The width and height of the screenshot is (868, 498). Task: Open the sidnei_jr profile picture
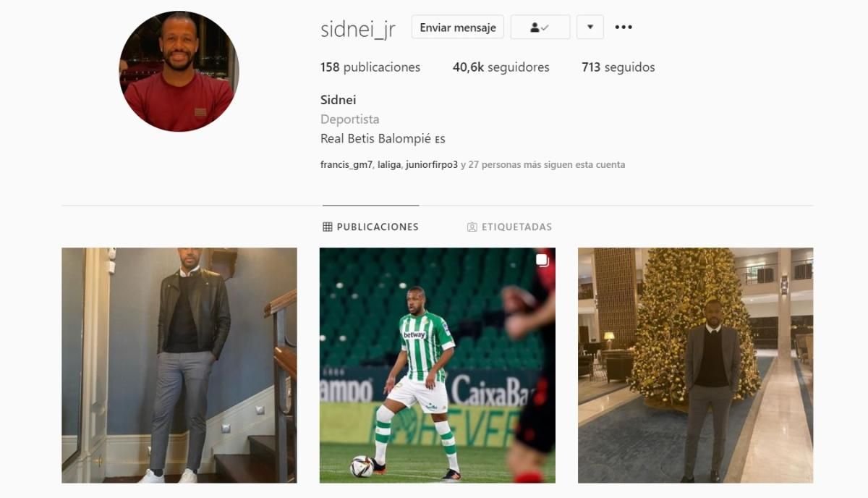tap(179, 72)
